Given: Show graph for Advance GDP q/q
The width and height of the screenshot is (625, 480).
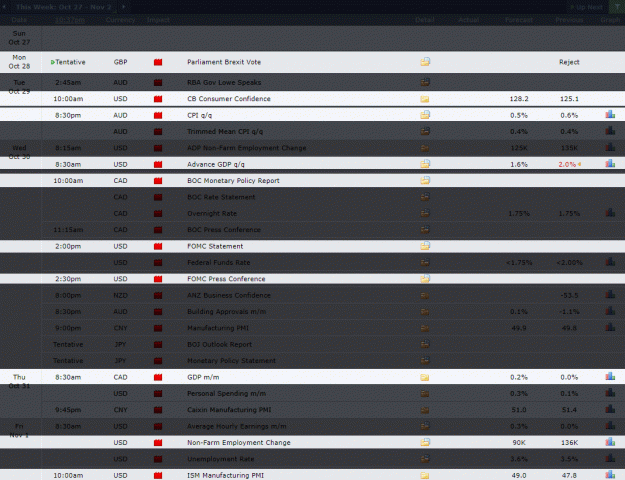Looking at the screenshot, I should (610, 164).
